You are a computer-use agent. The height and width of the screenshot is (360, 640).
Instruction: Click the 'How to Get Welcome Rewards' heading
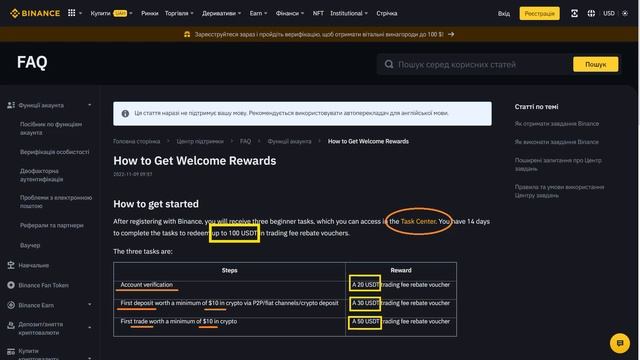[x=195, y=161]
